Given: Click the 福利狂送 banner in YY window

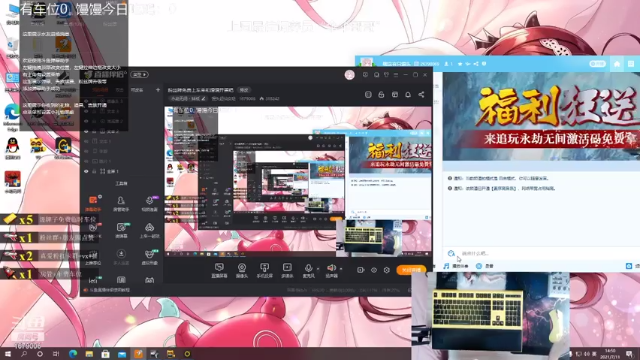Looking at the screenshot, I should click(x=541, y=116).
